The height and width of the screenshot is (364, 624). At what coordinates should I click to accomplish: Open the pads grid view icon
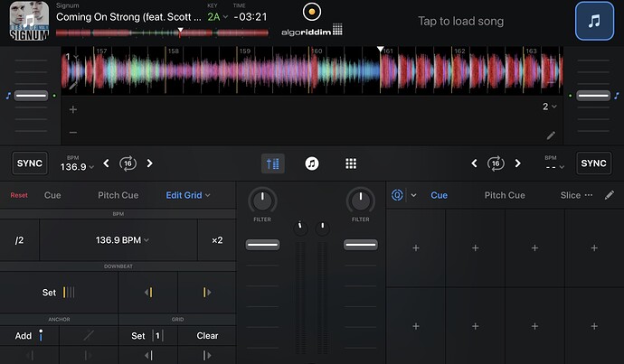[351, 163]
